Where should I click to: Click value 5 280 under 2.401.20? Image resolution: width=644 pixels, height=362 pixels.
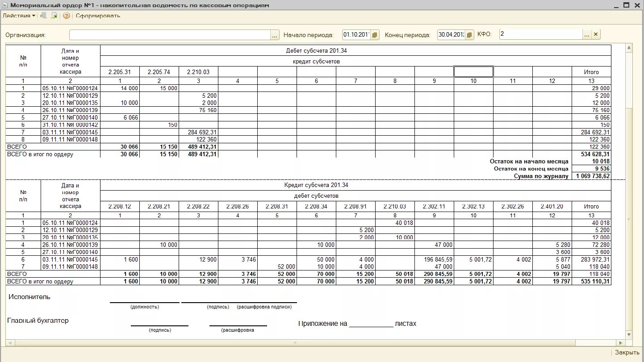tap(563, 245)
